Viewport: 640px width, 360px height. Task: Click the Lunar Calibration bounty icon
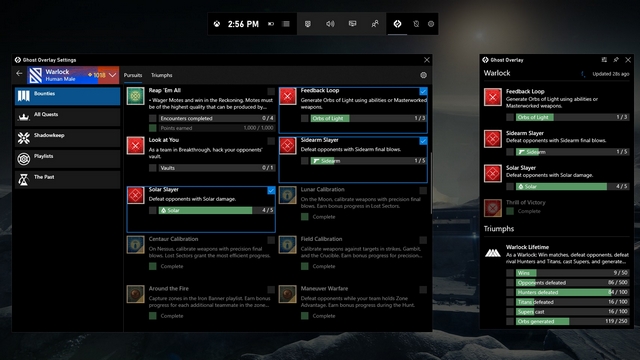[x=287, y=195]
